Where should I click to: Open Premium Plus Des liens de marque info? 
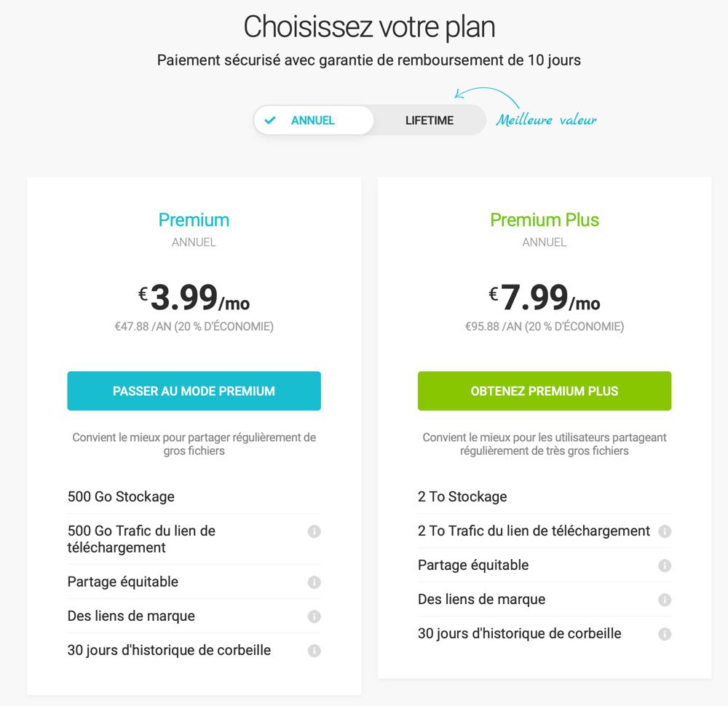[665, 600]
